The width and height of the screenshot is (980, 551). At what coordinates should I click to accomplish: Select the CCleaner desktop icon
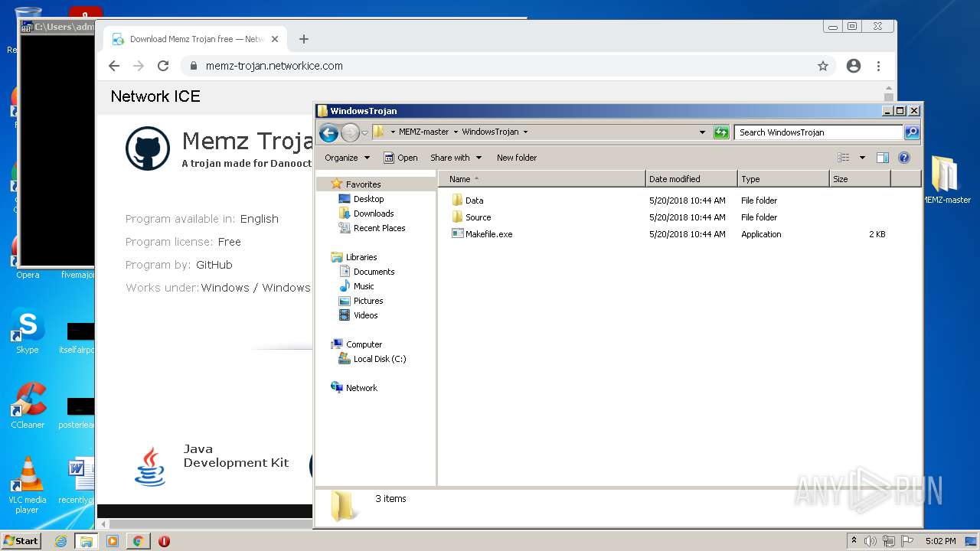point(28,400)
